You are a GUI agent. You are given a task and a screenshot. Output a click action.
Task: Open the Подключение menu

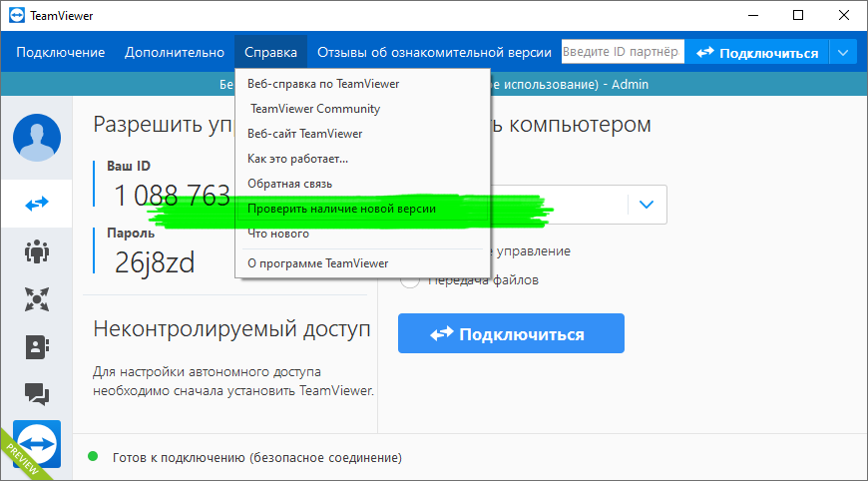[x=60, y=52]
